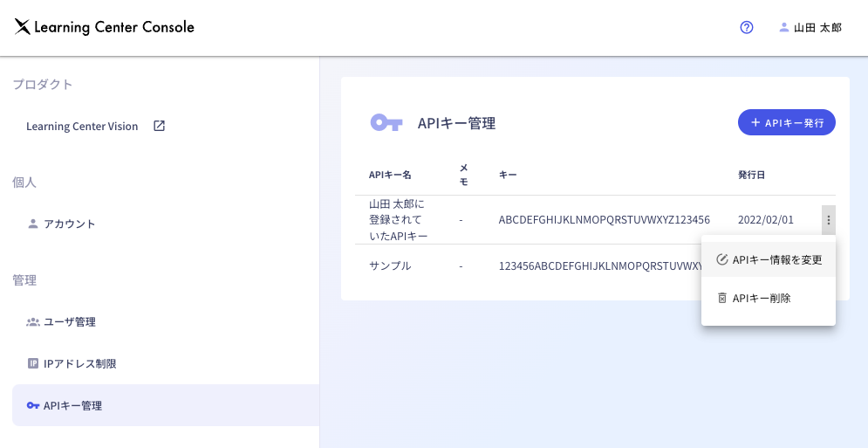This screenshot has width=868, height=448.
Task: Click the help question mark icon
Action: 747,27
